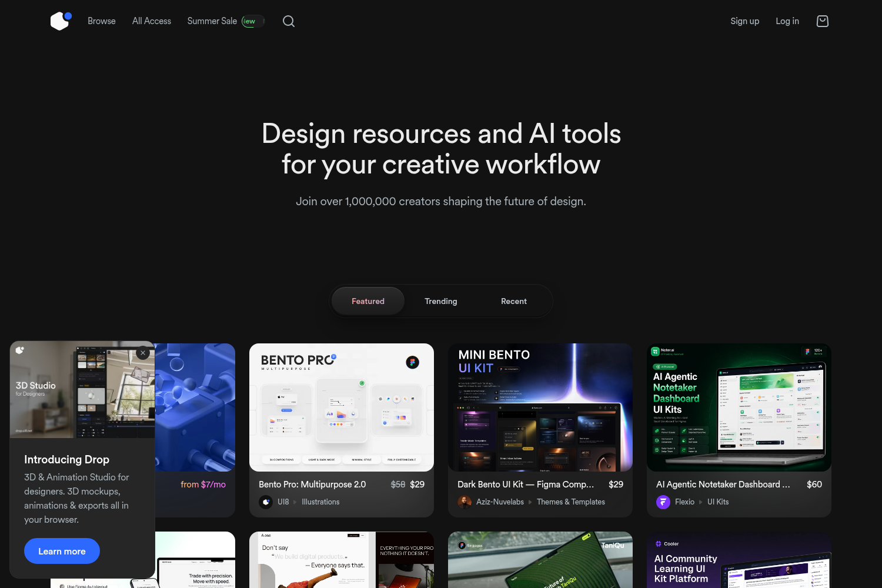Open All Access page
The image size is (882, 588).
[x=152, y=21]
